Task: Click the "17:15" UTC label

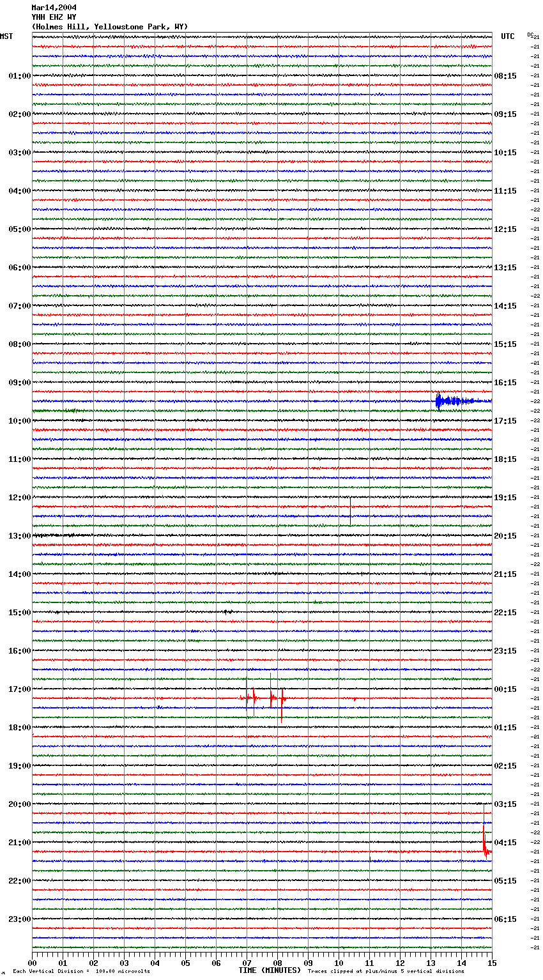Action: [505, 421]
